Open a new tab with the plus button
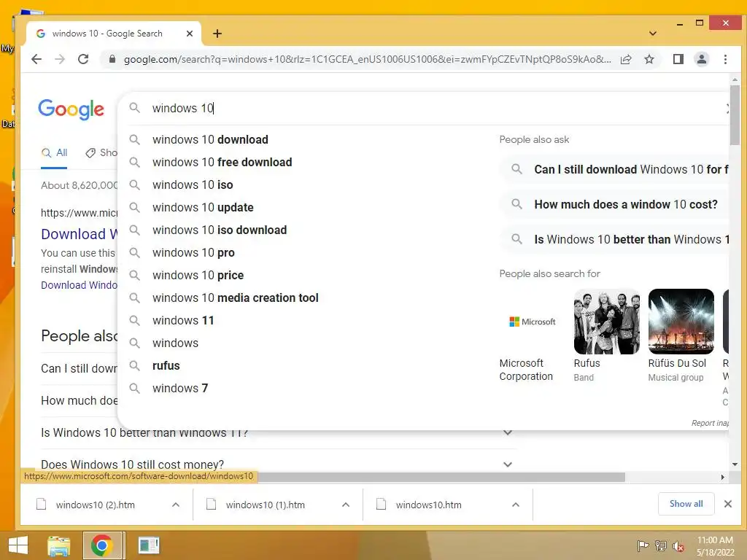Viewport: 747px width, 560px height. [x=217, y=34]
